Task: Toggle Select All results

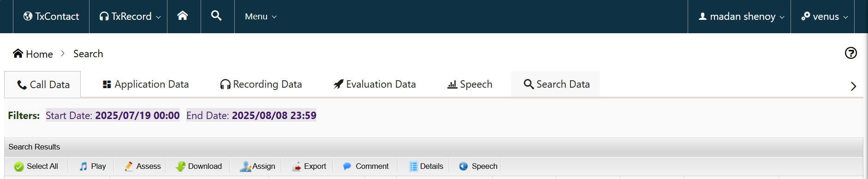Action: point(36,166)
